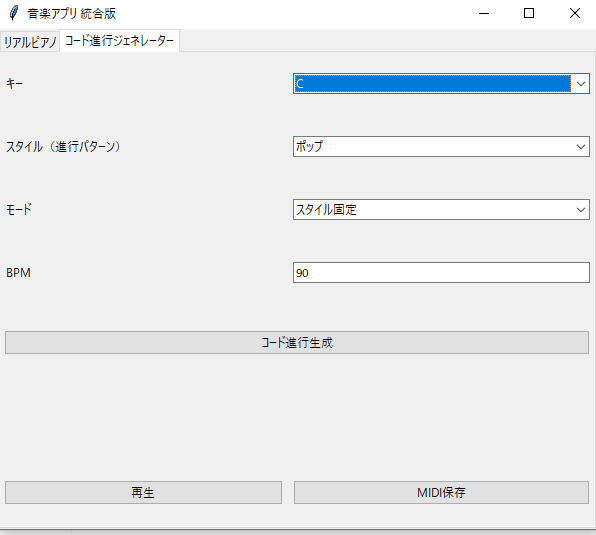Close the 音楽アプリ 統合版 window
Image resolution: width=596 pixels, height=535 pixels.
point(575,13)
